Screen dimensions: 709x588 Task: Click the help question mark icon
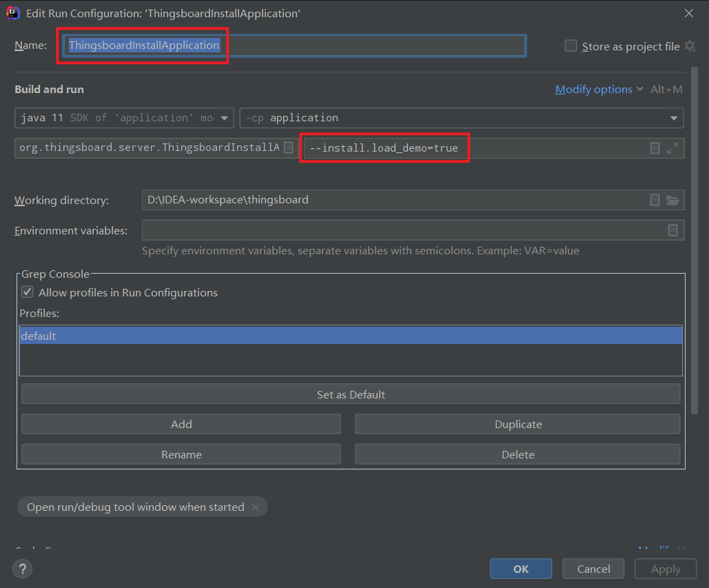23,569
